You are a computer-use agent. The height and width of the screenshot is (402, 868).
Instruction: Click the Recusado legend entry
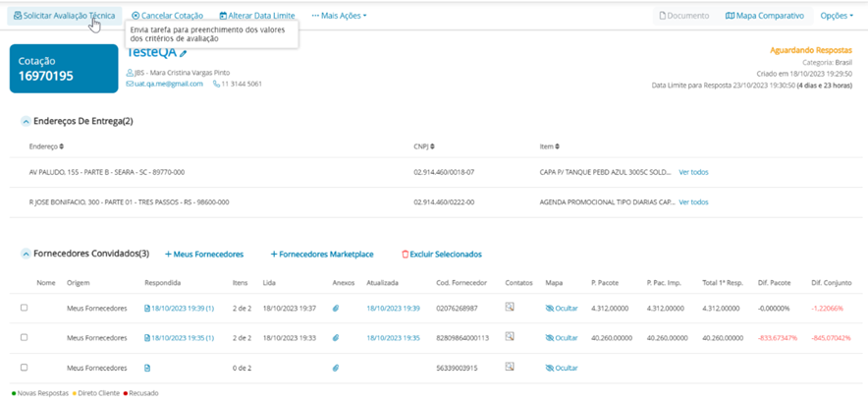pyautogui.click(x=141, y=393)
